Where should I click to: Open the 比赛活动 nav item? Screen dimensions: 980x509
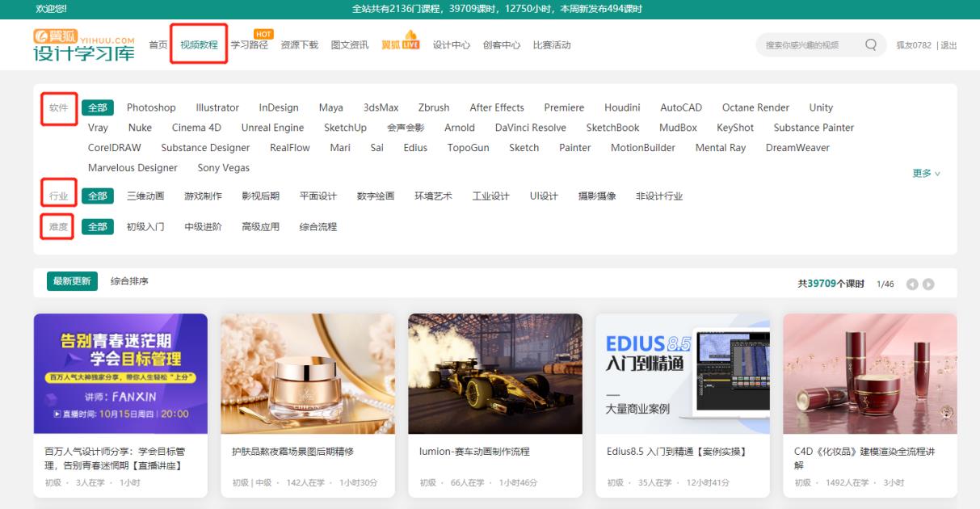click(552, 45)
